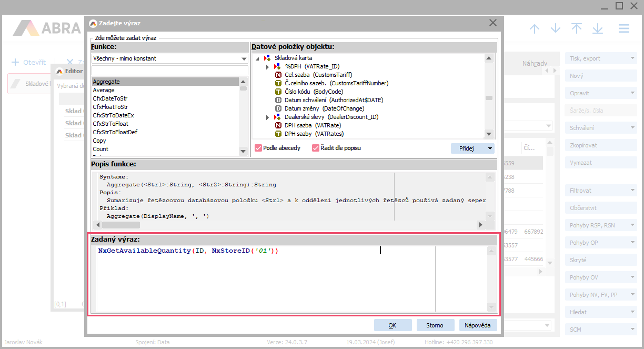This screenshot has height=349, width=644.
Task: Click the T icon of Č.celního sazeb. item
Action: click(279, 83)
